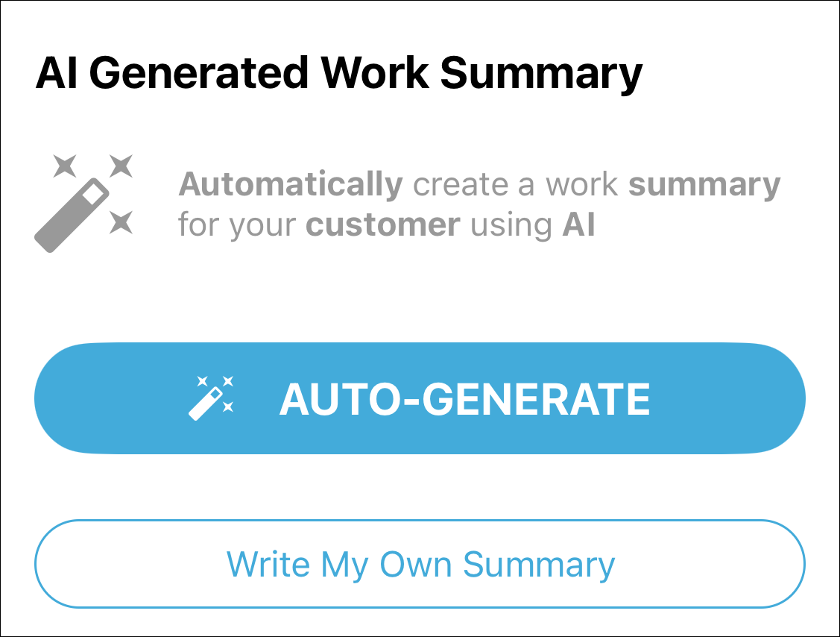Choose Write My Own Summary

click(420, 564)
